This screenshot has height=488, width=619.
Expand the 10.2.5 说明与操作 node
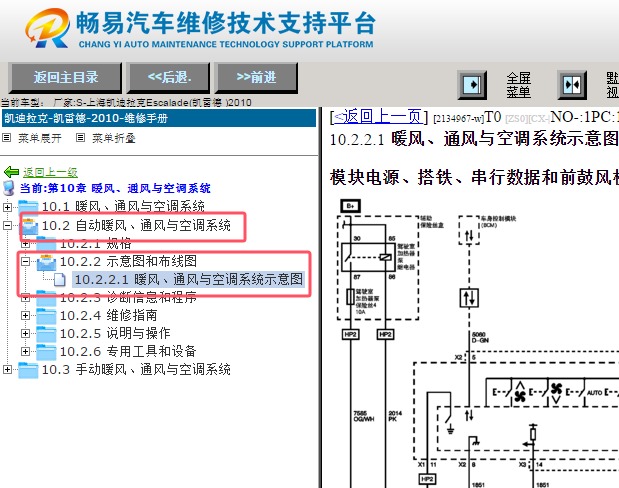click(x=25, y=333)
